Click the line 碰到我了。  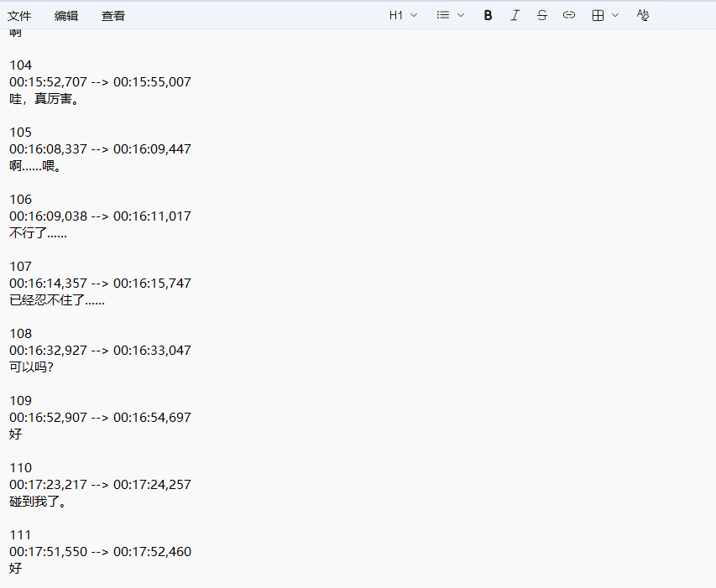pos(39,502)
